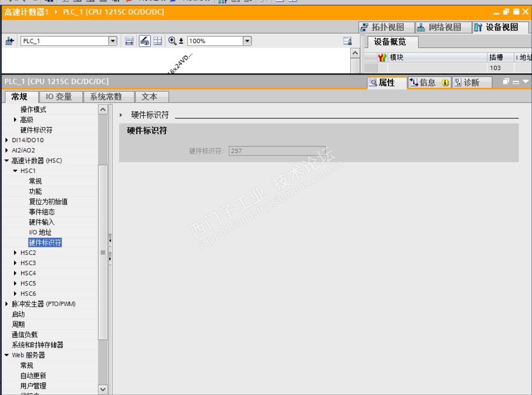
Task: Expand the HSC5 node arrow
Action: 16,283
